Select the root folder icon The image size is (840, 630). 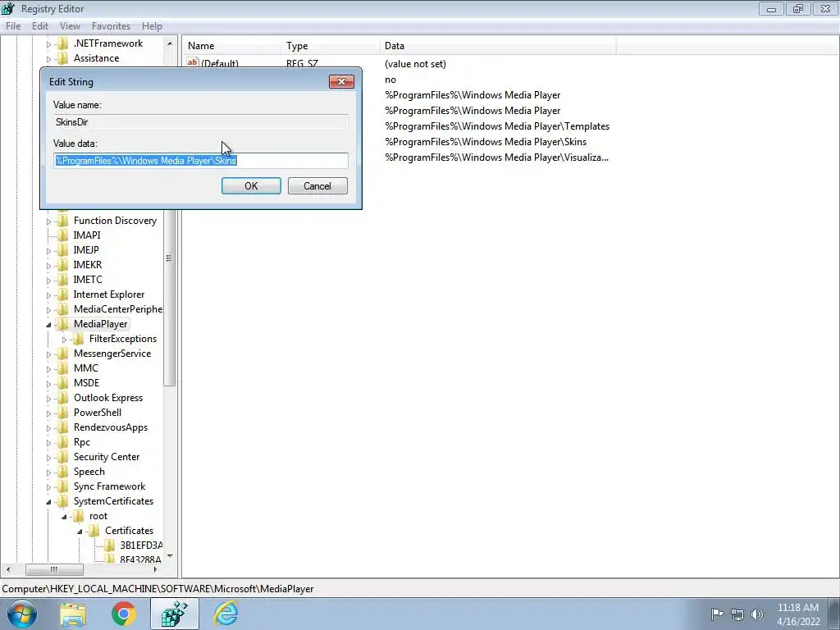coord(78,516)
